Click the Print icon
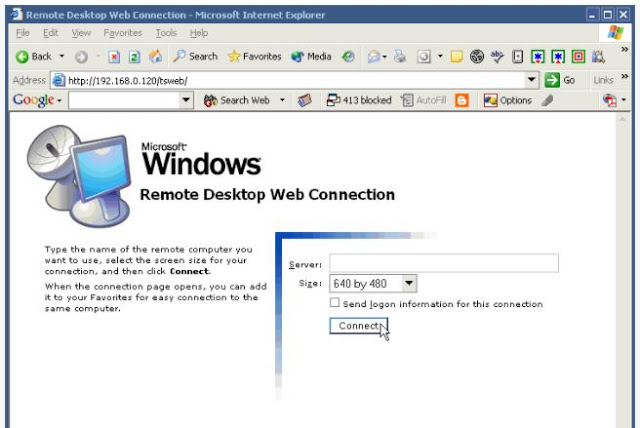Image resolution: width=640 pixels, height=428 pixels. (400, 56)
